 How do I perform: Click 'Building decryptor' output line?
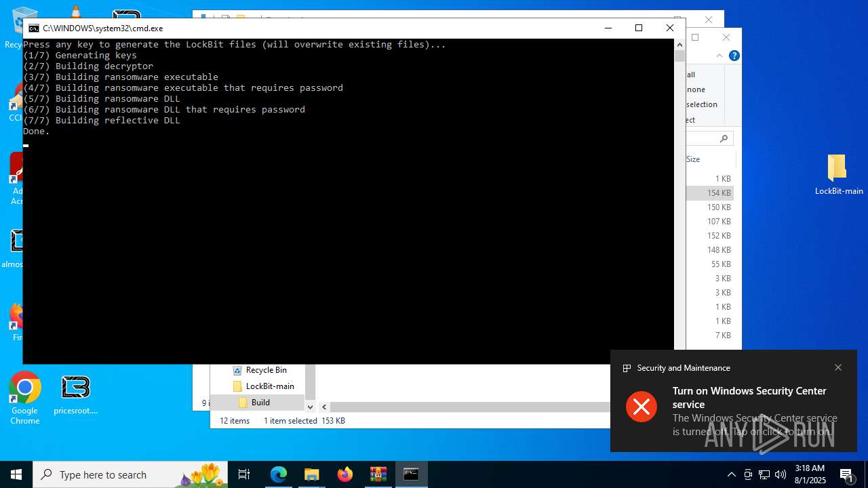coord(88,66)
